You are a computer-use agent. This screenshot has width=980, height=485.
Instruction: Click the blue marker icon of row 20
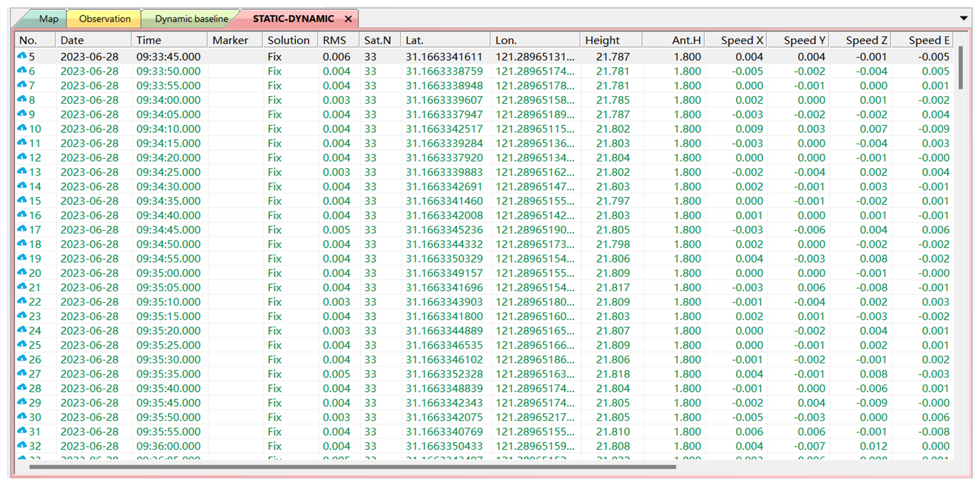point(22,273)
